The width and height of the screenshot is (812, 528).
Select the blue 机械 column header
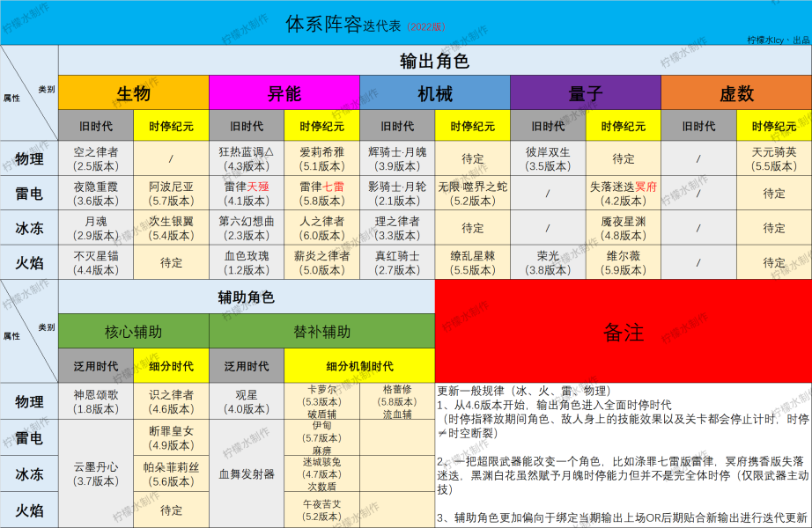point(435,92)
